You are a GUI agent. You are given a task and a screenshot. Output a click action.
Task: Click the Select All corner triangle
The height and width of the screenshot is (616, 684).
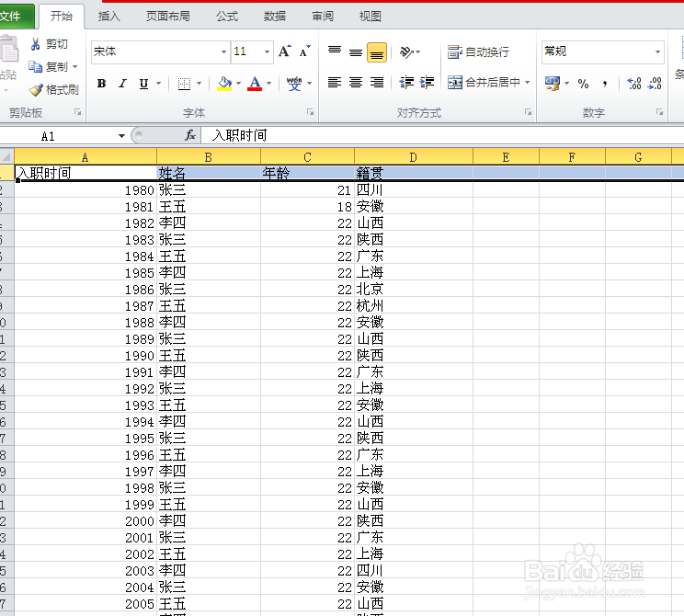6,156
